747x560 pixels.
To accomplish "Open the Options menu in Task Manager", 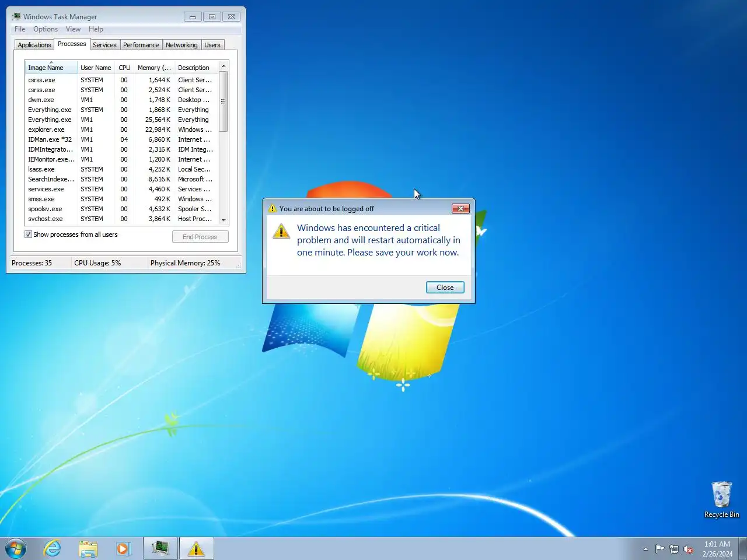I will (46, 29).
